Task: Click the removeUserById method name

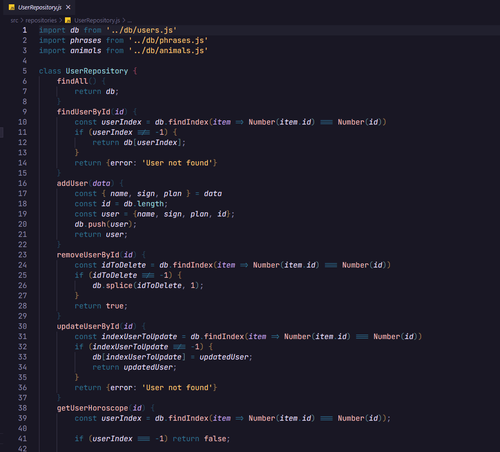Action: [88, 255]
